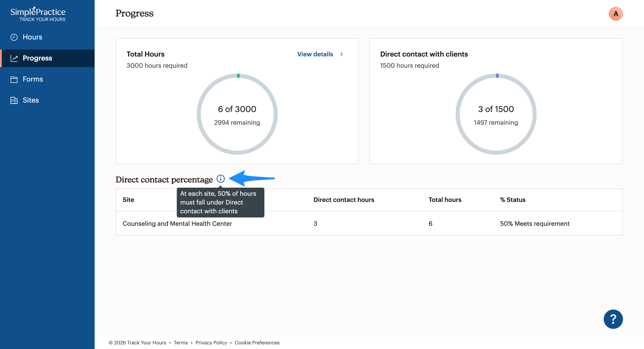
Task: Click the Site column header
Action: (128, 200)
